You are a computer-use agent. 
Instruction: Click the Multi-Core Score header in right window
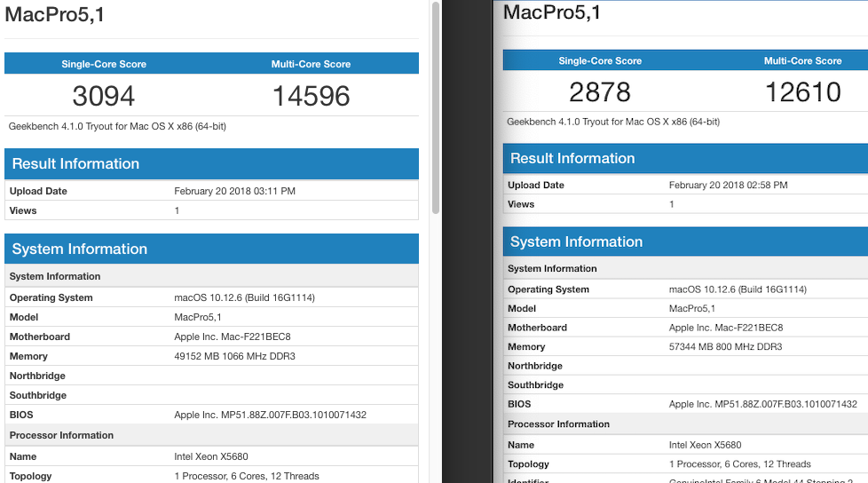click(802, 61)
